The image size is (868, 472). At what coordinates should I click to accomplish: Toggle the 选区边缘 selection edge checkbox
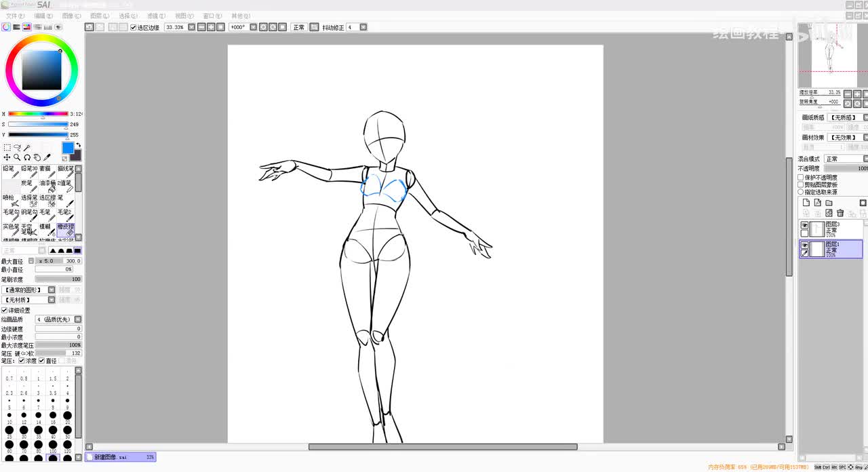pos(134,27)
